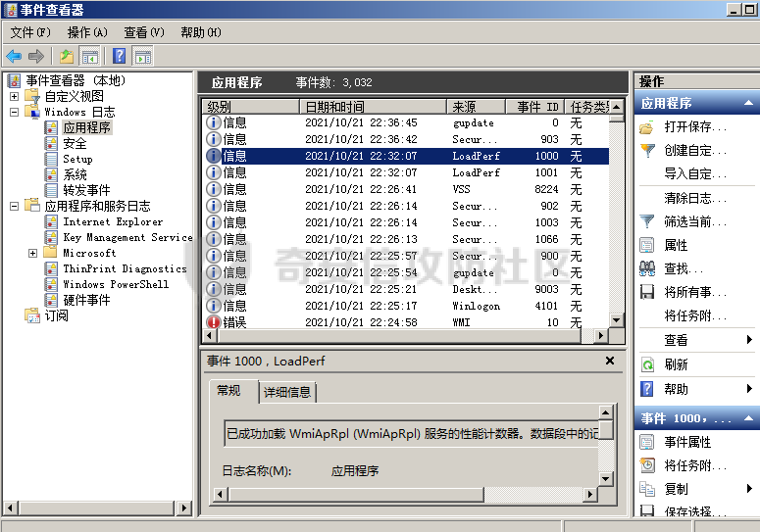Click the binoculars 查找 icon
Viewport: 760px width, 532px height.
click(x=647, y=268)
